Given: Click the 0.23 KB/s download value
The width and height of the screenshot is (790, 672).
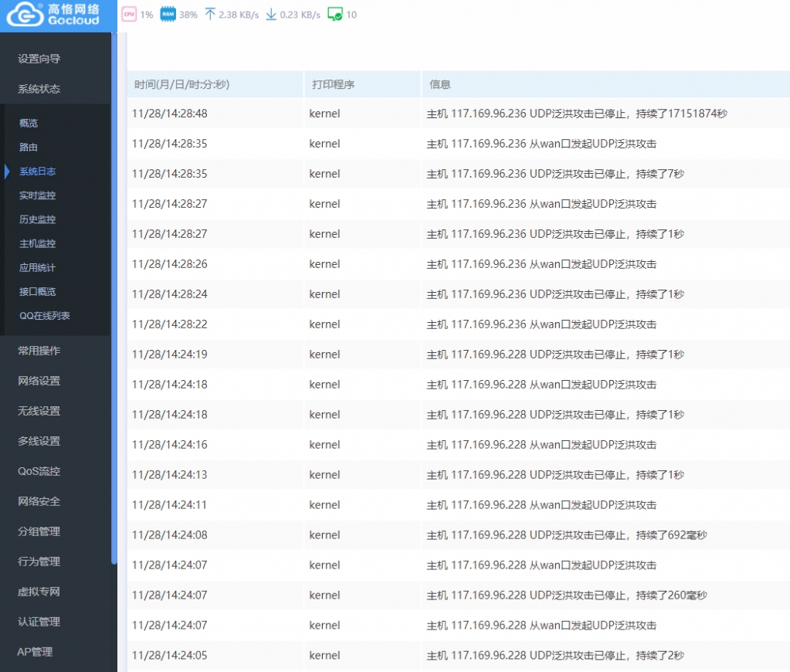Looking at the screenshot, I should [300, 15].
